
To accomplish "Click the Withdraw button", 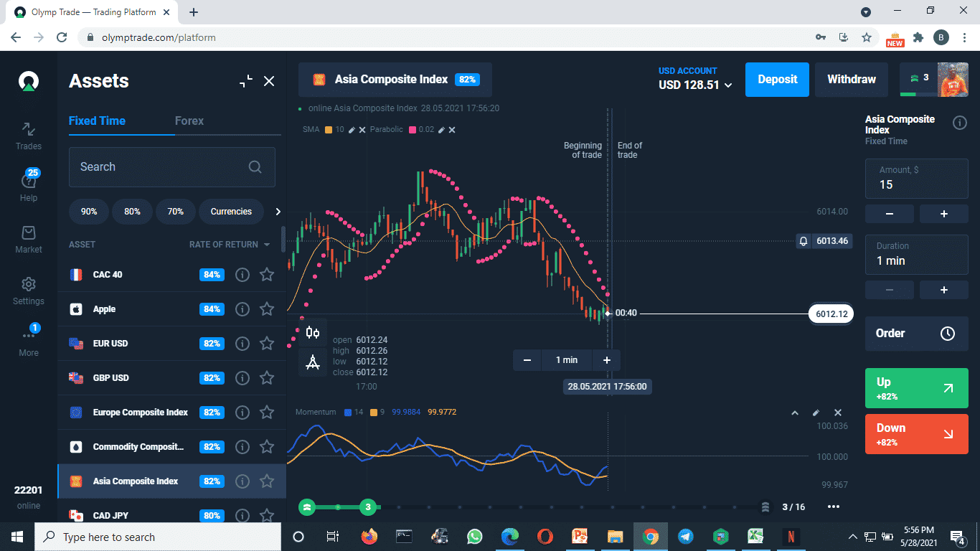I will click(x=852, y=80).
